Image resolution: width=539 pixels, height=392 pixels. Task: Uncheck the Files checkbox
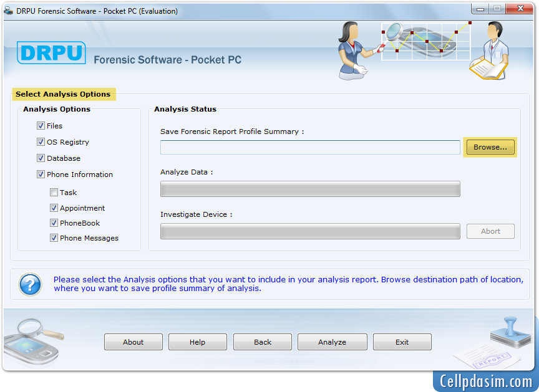(x=41, y=126)
